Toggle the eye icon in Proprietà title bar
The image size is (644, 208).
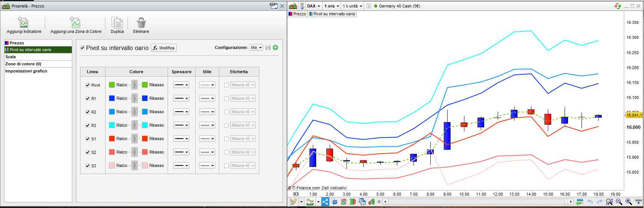(274, 6)
